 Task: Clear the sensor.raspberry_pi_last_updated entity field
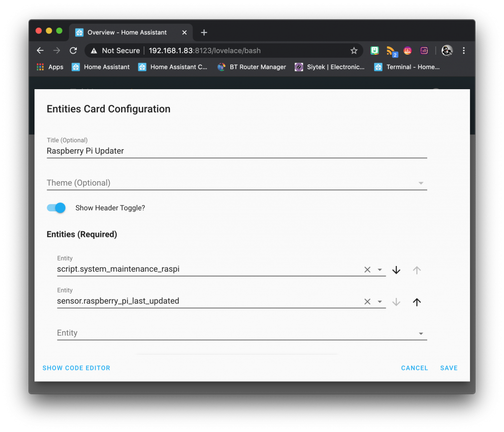pos(367,301)
